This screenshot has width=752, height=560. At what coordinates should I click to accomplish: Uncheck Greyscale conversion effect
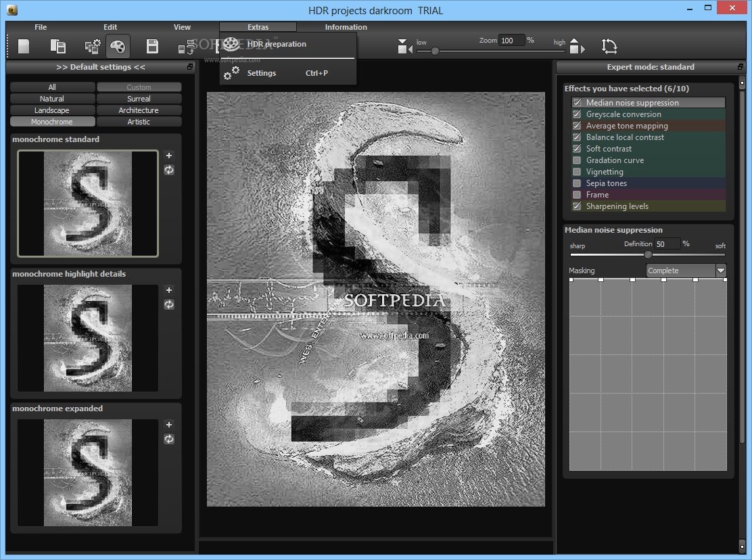tap(577, 114)
